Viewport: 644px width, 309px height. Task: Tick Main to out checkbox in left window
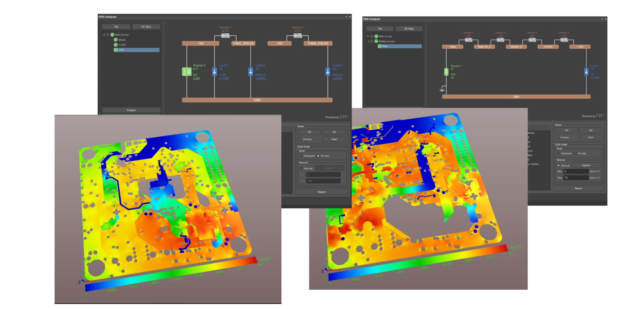[x=107, y=35]
